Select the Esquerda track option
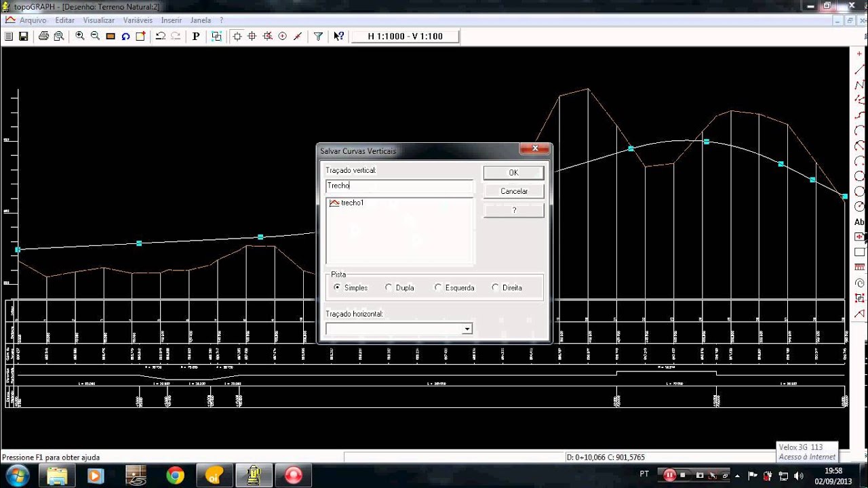 pyautogui.click(x=455, y=287)
